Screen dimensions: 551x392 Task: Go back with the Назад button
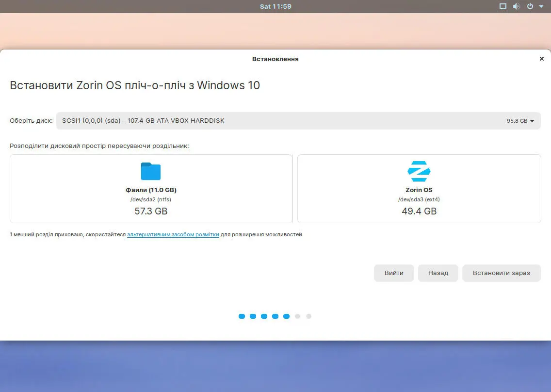(x=438, y=273)
